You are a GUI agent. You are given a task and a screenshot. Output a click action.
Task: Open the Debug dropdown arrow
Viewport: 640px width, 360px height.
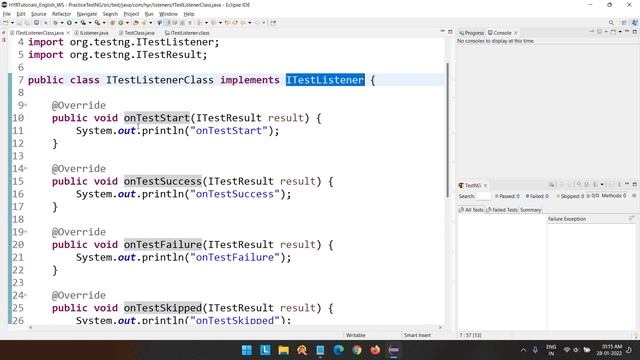click(x=62, y=23)
